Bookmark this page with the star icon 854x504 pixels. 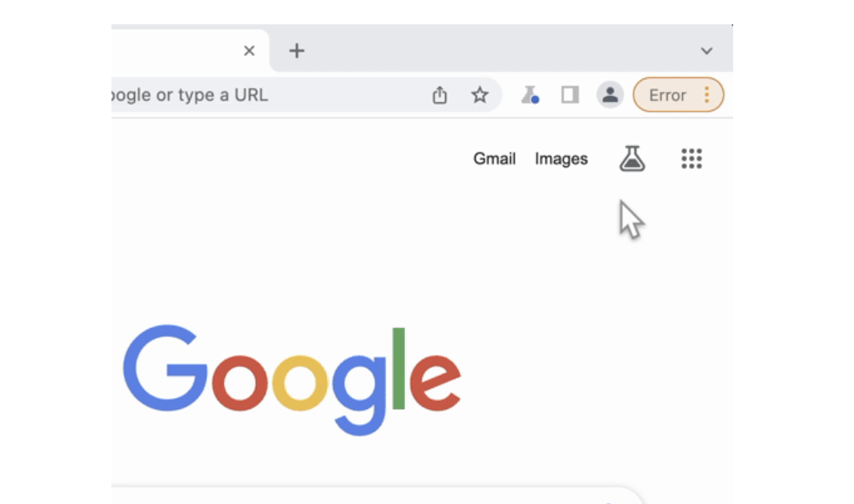480,95
